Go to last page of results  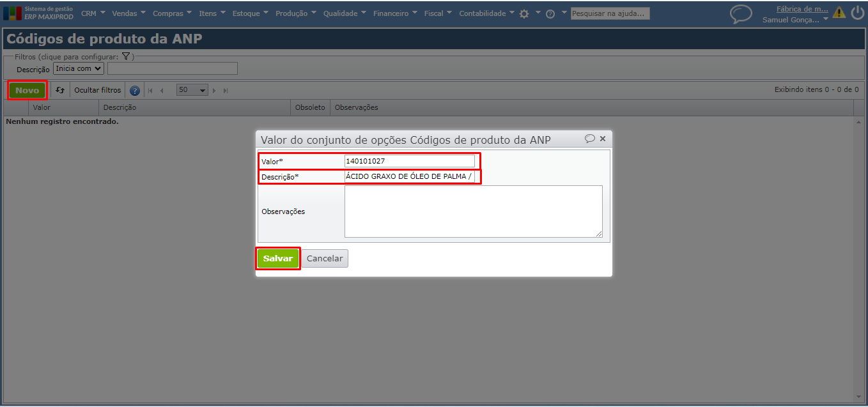click(225, 91)
